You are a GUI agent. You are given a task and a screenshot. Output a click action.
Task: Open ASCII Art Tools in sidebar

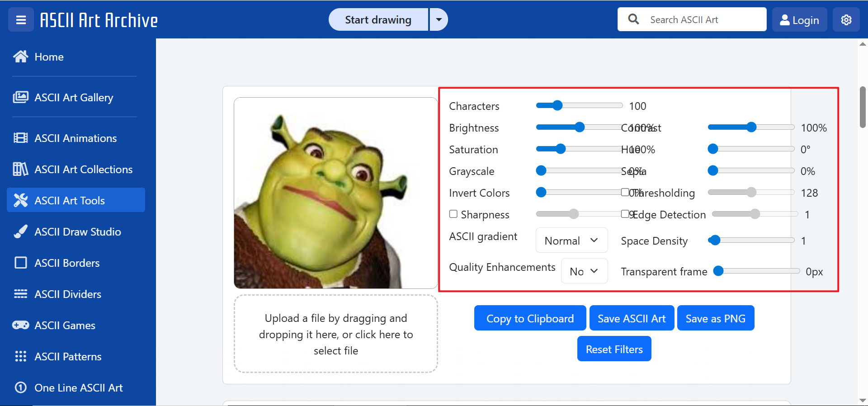tap(76, 200)
